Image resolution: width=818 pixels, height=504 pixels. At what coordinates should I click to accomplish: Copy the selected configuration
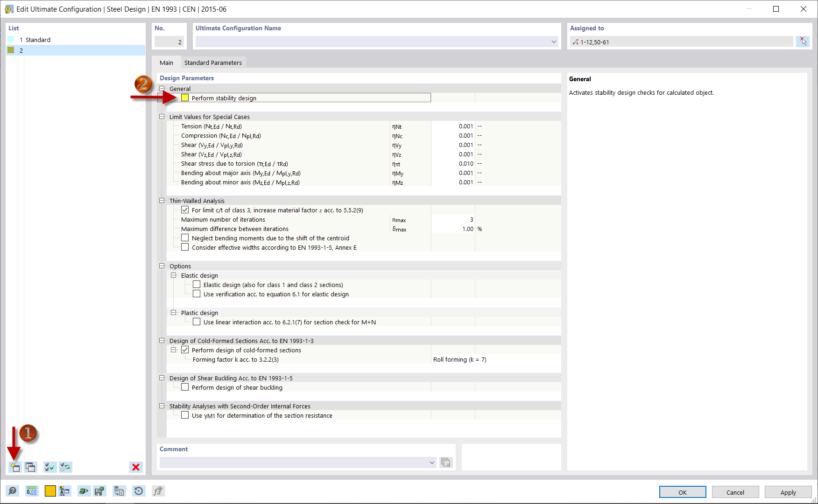coord(30,467)
